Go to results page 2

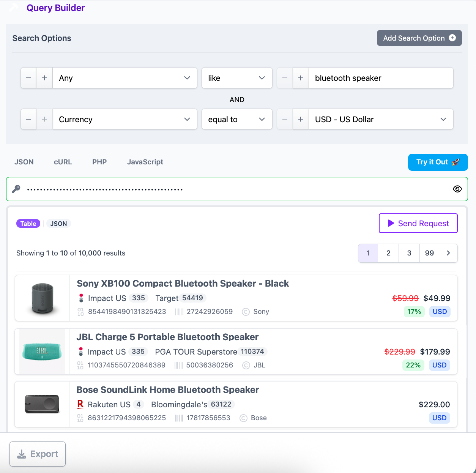tap(388, 253)
